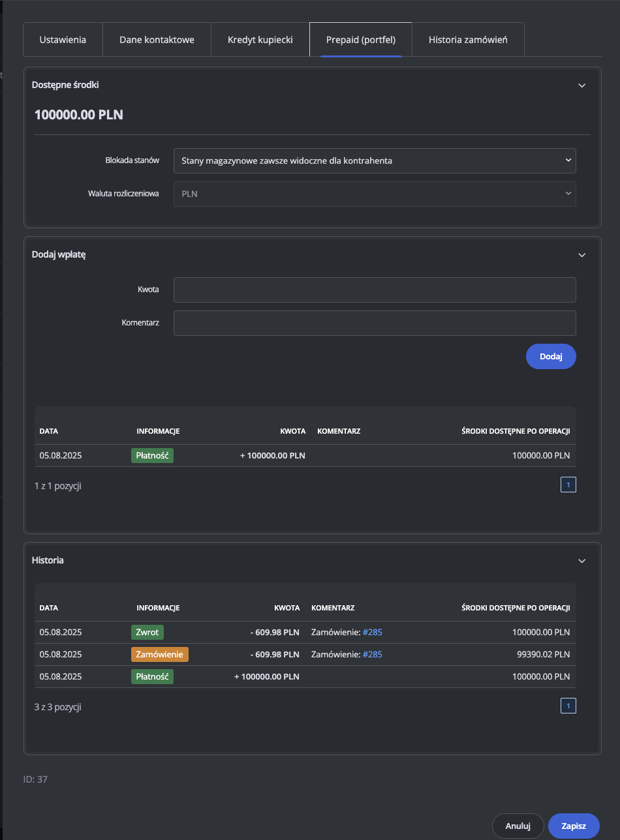Select page 1 in payments table pagination
The height and width of the screenshot is (840, 620).
pos(568,485)
